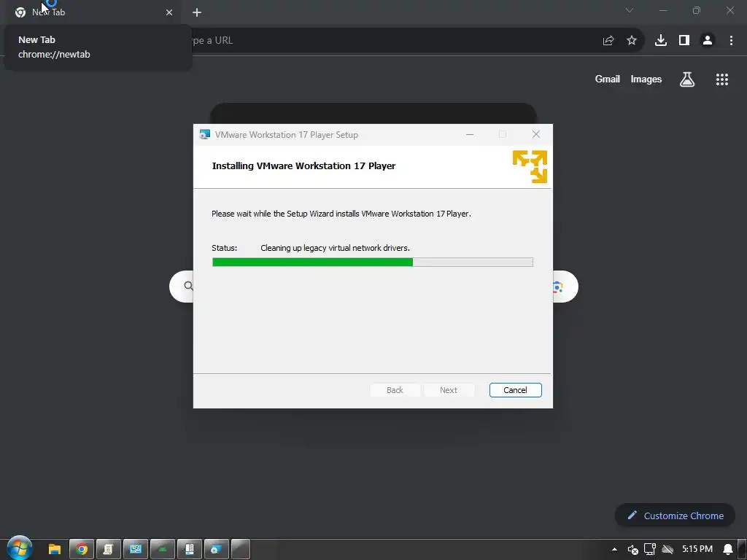Viewport: 747px width, 560px height.
Task: Click Cancel in VMware setup dialog
Action: click(x=515, y=390)
